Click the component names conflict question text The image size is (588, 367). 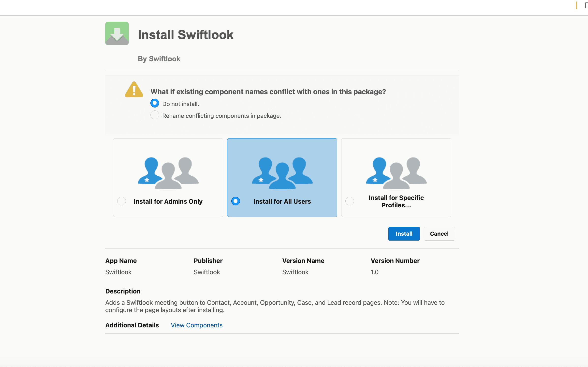point(268,92)
